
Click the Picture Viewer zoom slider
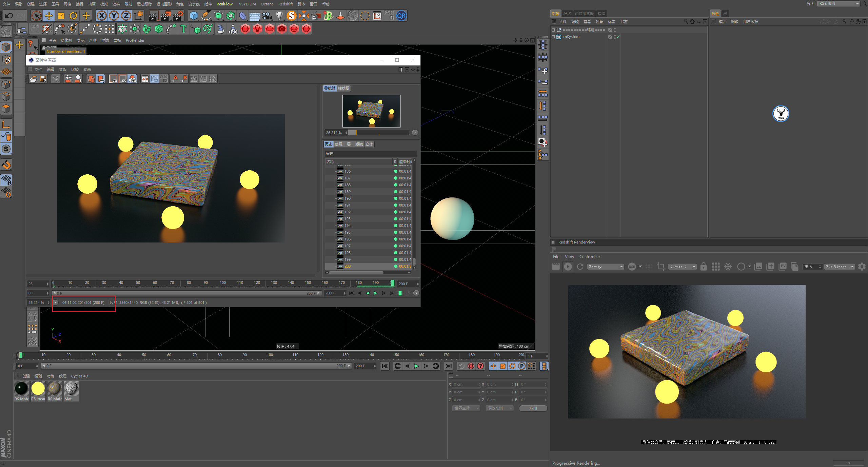pos(379,133)
